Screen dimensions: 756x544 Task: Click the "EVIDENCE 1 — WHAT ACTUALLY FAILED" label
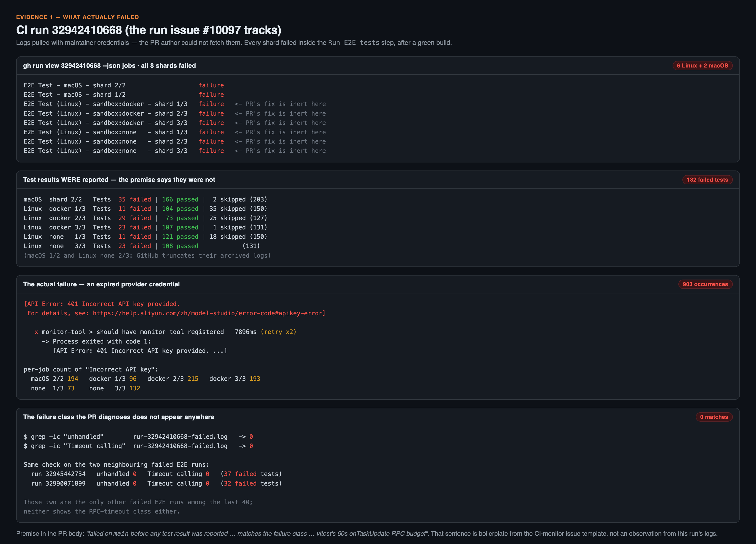pyautogui.click(x=77, y=17)
